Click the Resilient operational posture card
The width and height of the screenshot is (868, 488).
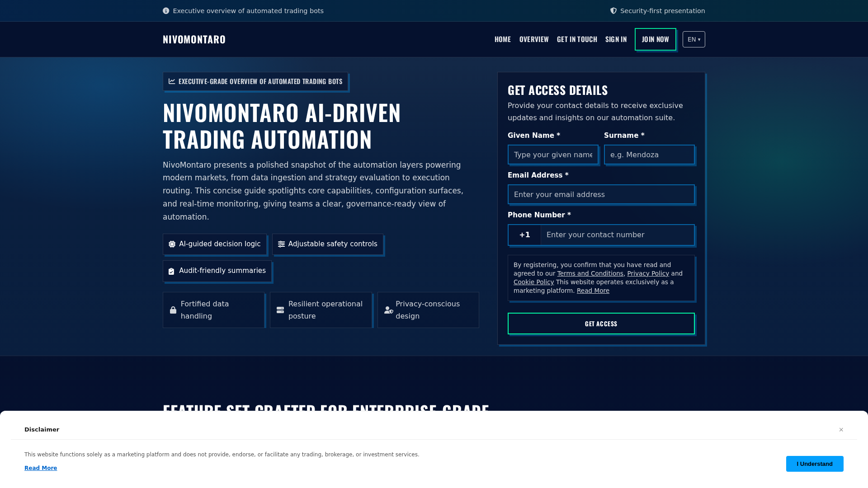(x=321, y=310)
